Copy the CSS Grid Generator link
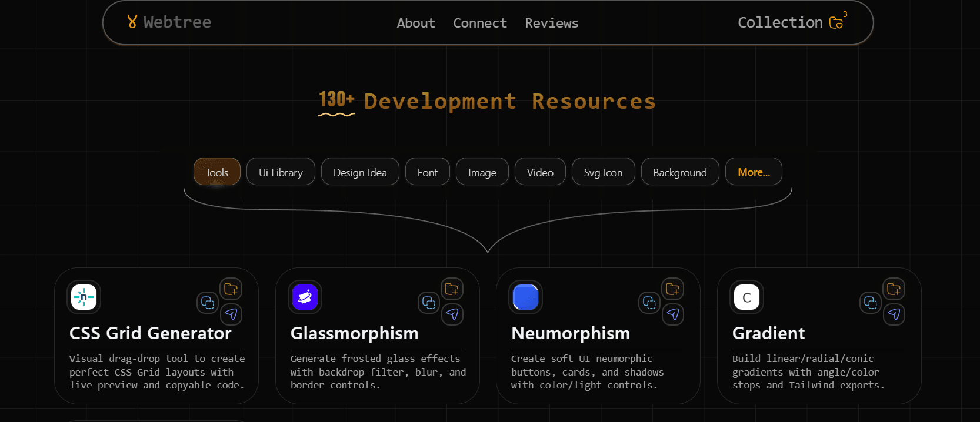Image resolution: width=980 pixels, height=422 pixels. coord(208,303)
